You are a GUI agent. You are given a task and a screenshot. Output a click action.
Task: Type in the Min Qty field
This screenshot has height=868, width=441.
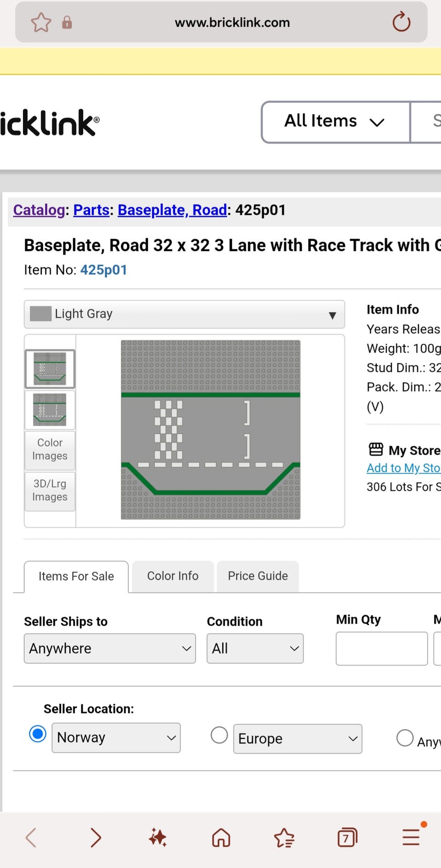(381, 648)
